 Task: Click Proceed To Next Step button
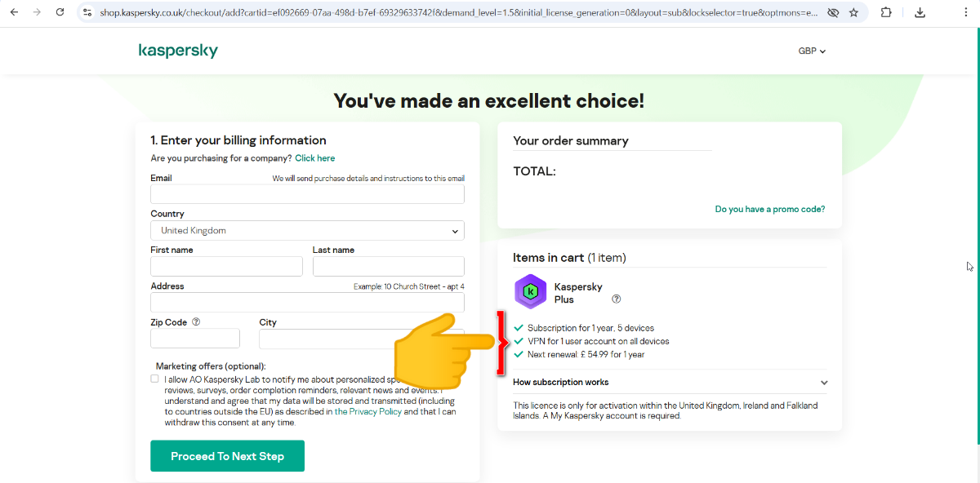point(227,456)
